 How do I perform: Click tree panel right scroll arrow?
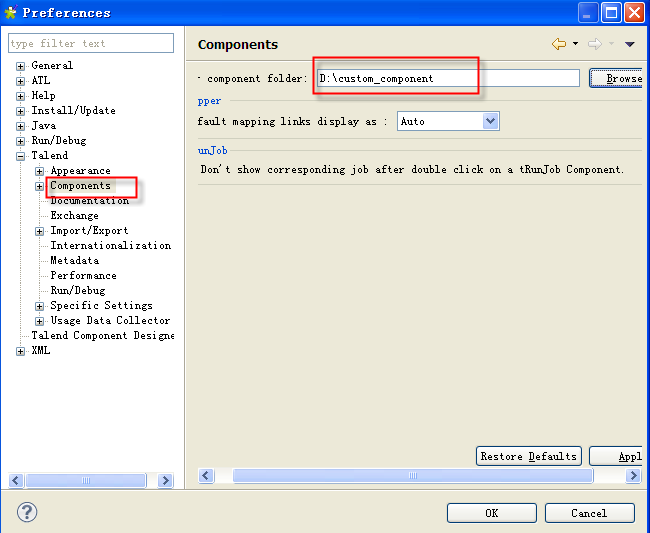pyautogui.click(x=165, y=480)
